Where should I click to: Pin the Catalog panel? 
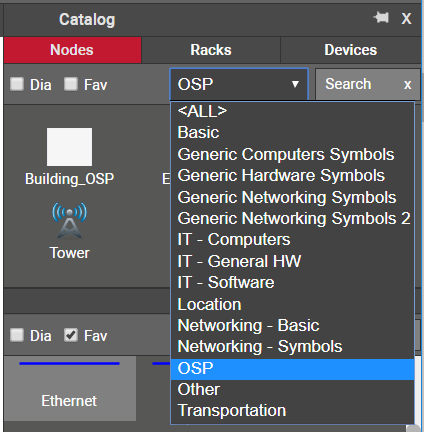click(x=381, y=17)
